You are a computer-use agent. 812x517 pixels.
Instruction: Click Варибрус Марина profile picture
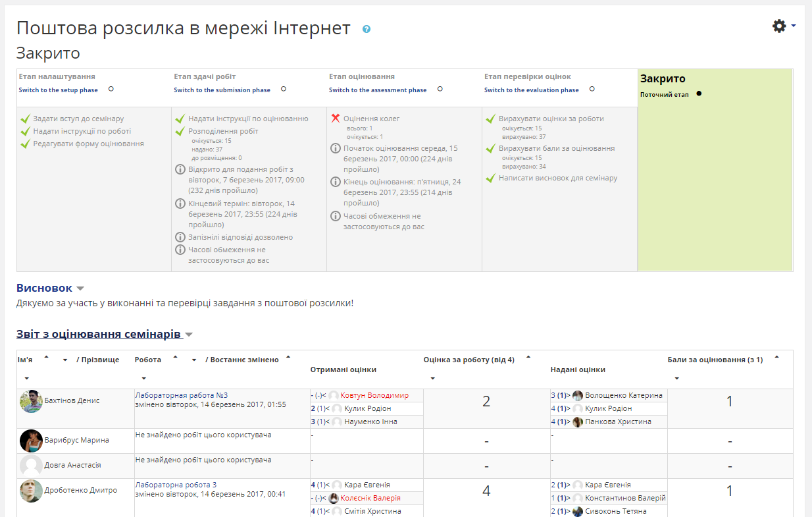[31, 441]
